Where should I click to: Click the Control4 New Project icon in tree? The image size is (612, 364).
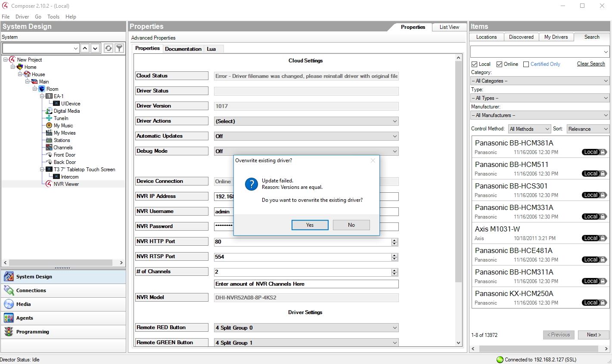[12, 59]
